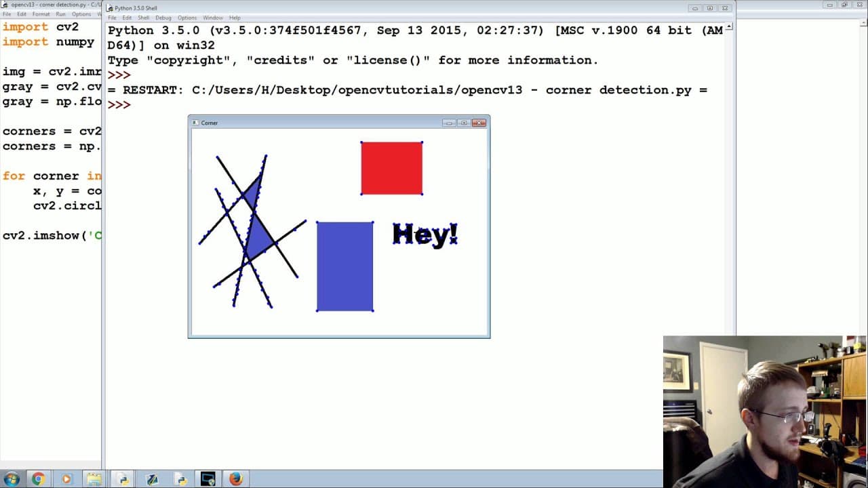Click the red square in Corner window
868x488 pixels.
[x=392, y=168]
